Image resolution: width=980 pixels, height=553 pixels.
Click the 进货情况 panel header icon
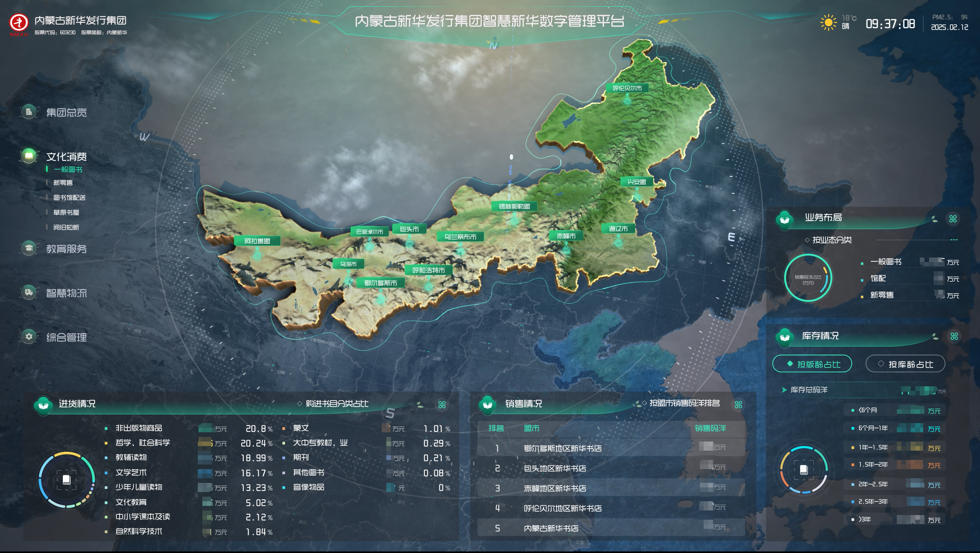tap(43, 405)
